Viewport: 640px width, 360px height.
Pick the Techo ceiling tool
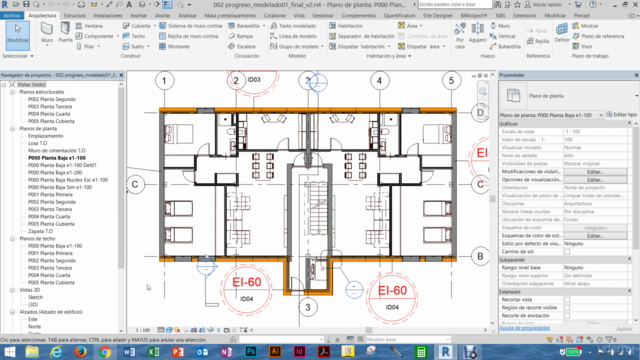coord(134,36)
